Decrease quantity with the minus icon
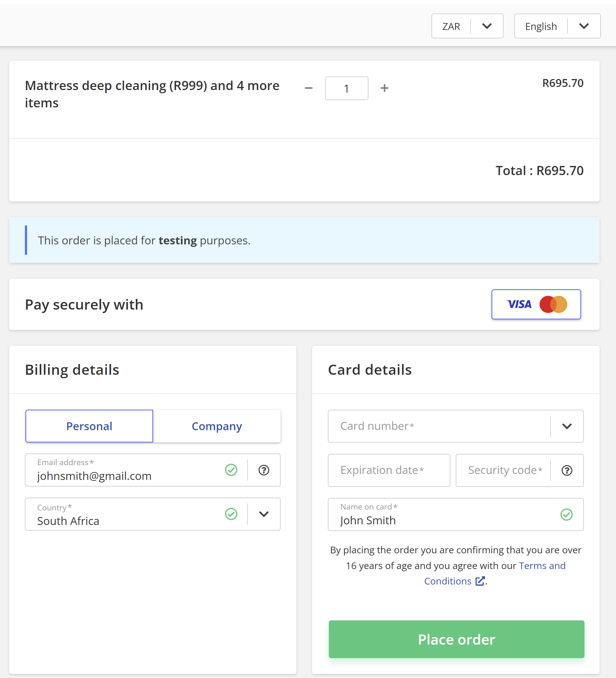Screen dimensions: 616x678 (x=308, y=88)
